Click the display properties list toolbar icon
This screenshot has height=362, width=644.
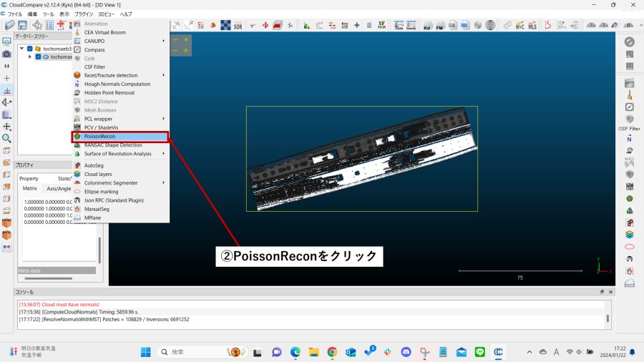pos(49,26)
